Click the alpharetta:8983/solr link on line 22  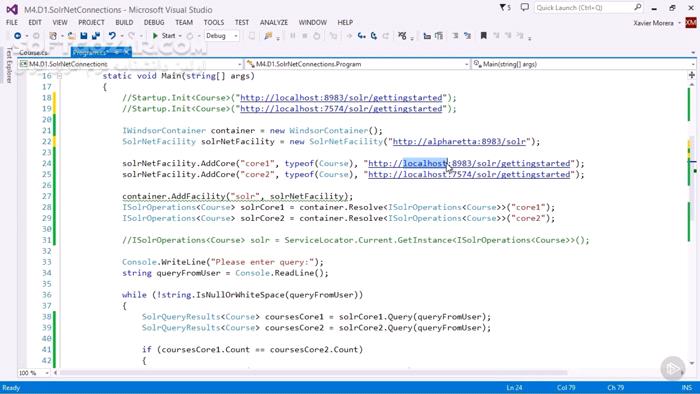point(459,142)
